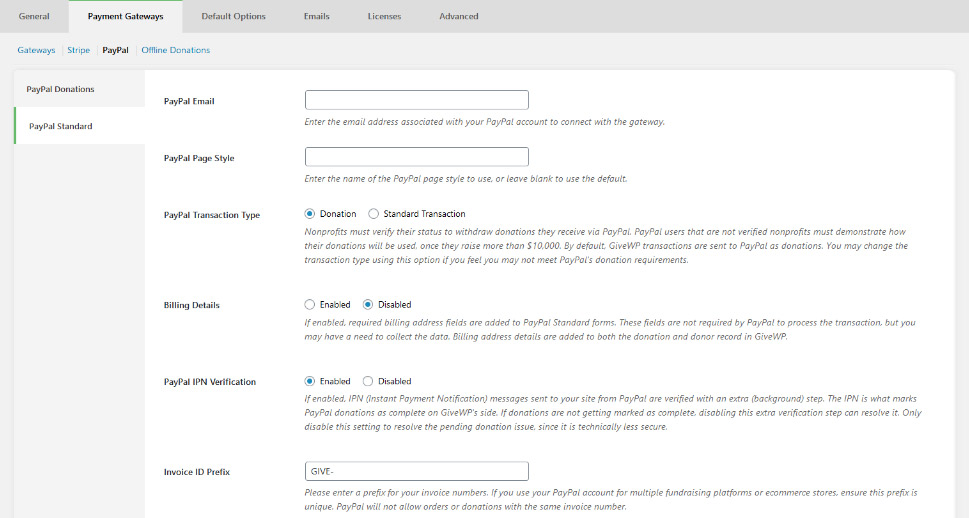Screen dimensions: 969x518
Task: Open the General settings tab
Action: click(34, 16)
